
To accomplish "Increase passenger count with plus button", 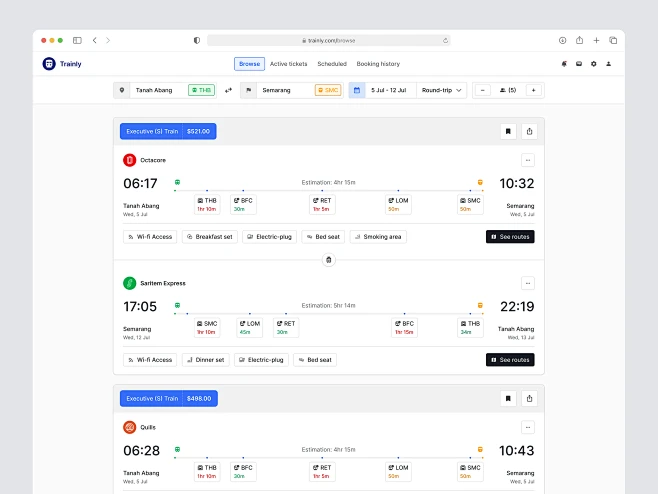I will click(x=533, y=90).
